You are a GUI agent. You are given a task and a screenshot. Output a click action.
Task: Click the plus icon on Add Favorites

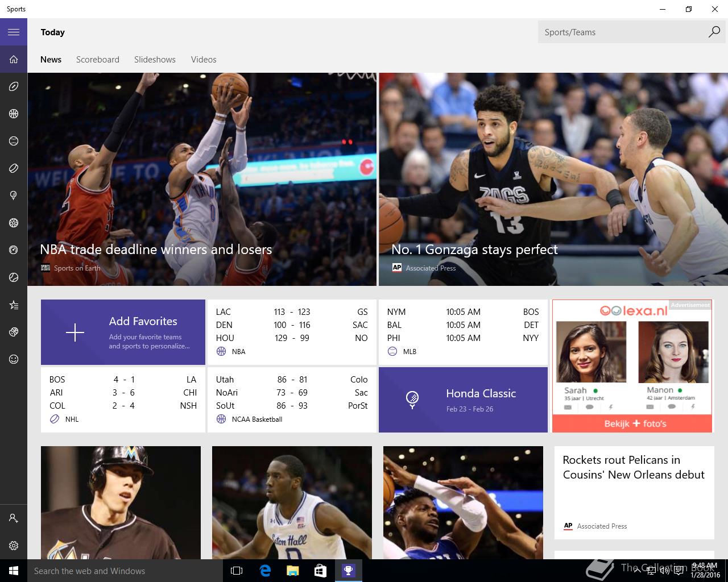coord(75,332)
